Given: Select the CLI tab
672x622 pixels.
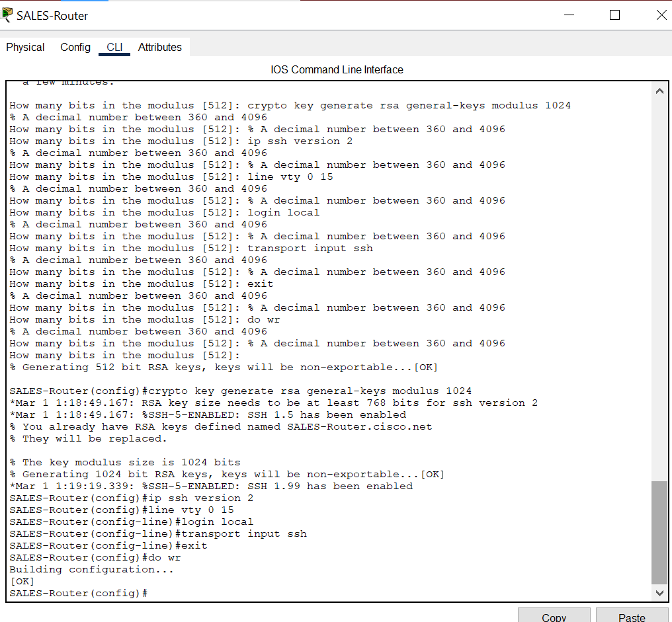Looking at the screenshot, I should pyautogui.click(x=114, y=47).
